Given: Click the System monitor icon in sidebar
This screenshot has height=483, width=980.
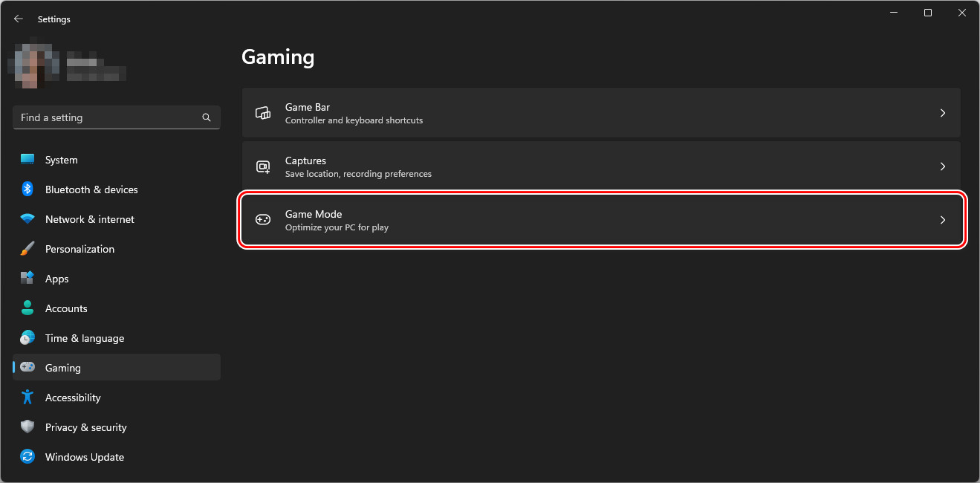Looking at the screenshot, I should 27,160.
